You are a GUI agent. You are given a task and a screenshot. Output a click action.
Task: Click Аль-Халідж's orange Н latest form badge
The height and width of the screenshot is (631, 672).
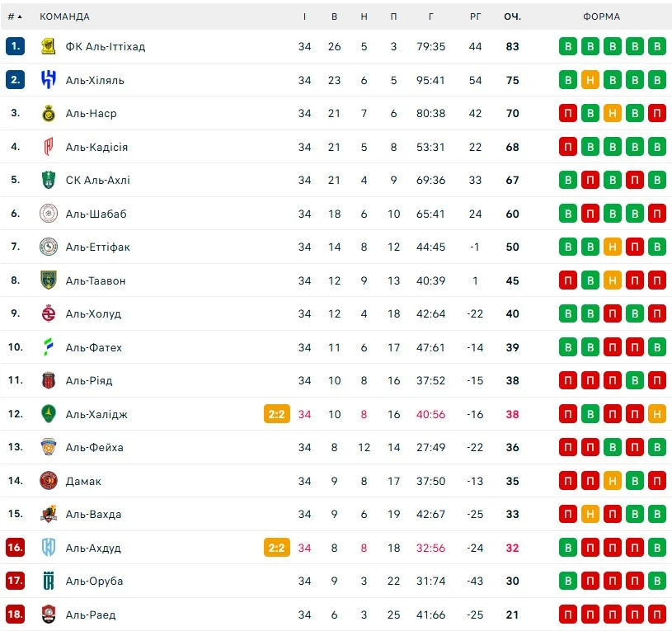pyautogui.click(x=657, y=414)
